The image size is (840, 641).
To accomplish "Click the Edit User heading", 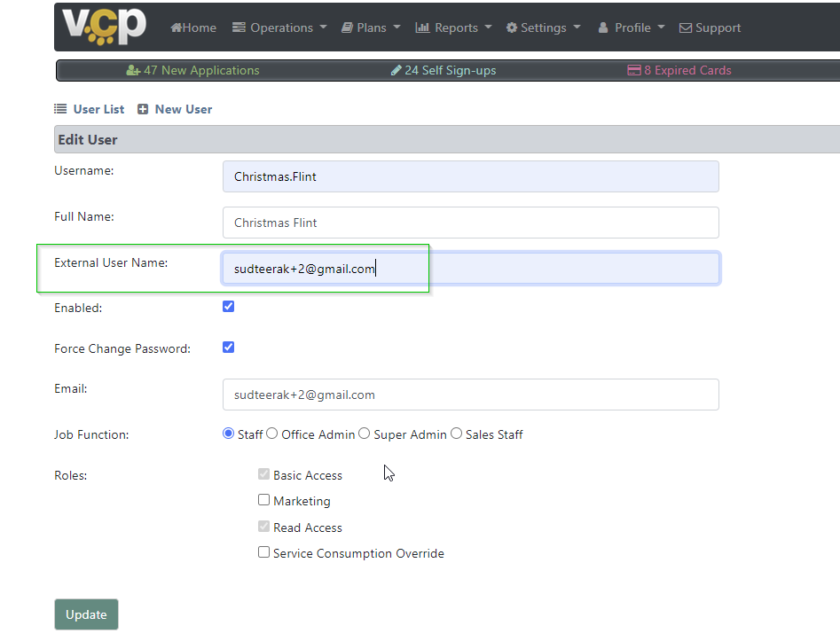I will pos(88,140).
